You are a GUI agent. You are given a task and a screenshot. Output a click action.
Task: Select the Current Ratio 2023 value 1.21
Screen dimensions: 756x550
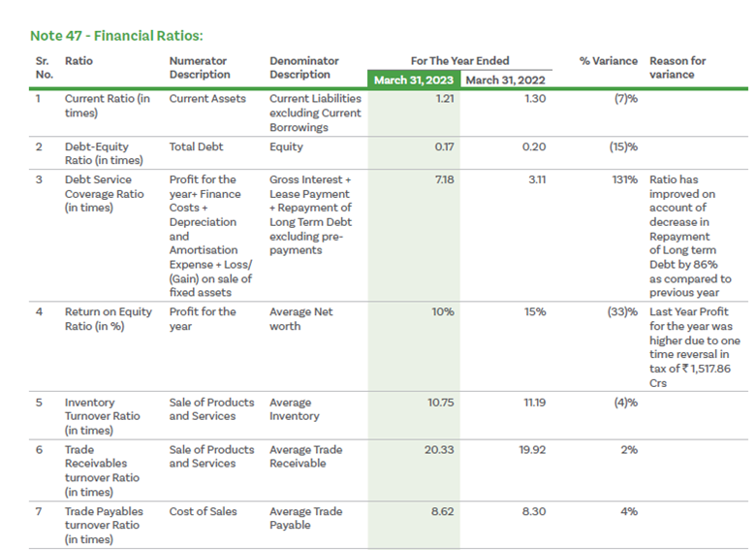pyautogui.click(x=445, y=99)
